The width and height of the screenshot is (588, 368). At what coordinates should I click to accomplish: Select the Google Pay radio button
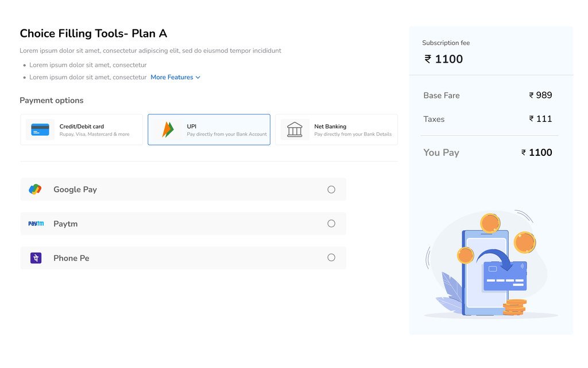331,189
